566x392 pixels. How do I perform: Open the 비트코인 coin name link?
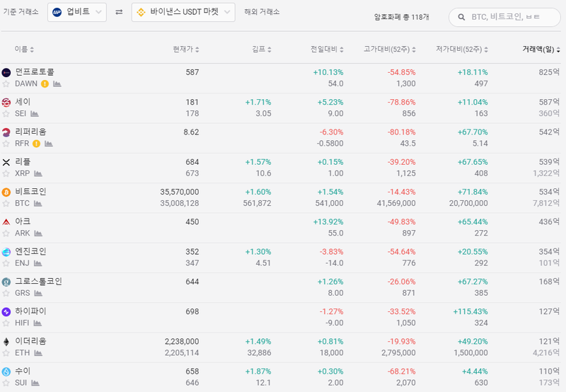30,192
